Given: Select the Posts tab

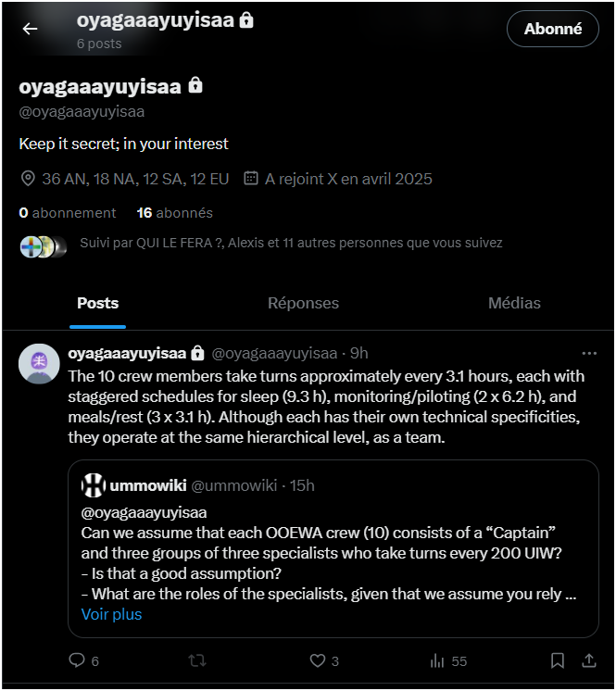Looking at the screenshot, I should click(98, 303).
